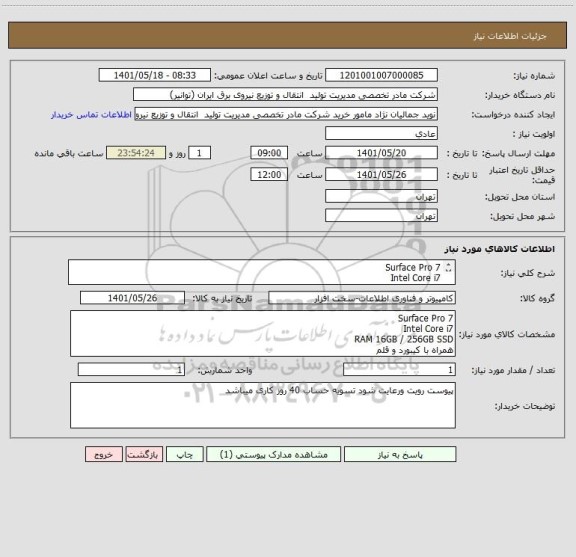Click label شرح کلی نیاز

pyautogui.click(x=528, y=273)
